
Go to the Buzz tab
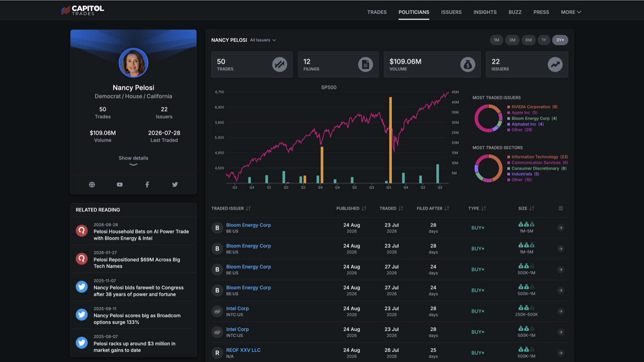point(515,12)
